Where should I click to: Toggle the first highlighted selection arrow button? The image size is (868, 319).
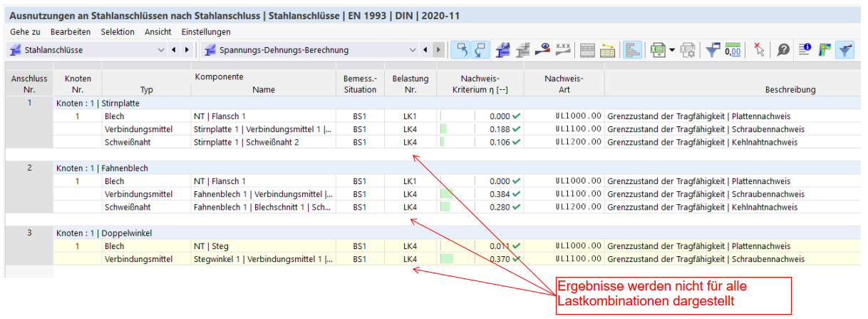463,50
